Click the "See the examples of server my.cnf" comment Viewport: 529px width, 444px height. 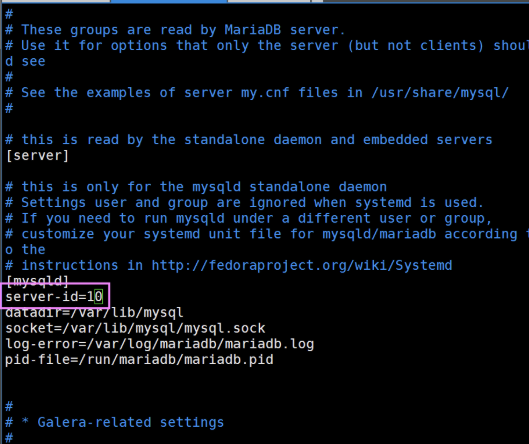257,93
